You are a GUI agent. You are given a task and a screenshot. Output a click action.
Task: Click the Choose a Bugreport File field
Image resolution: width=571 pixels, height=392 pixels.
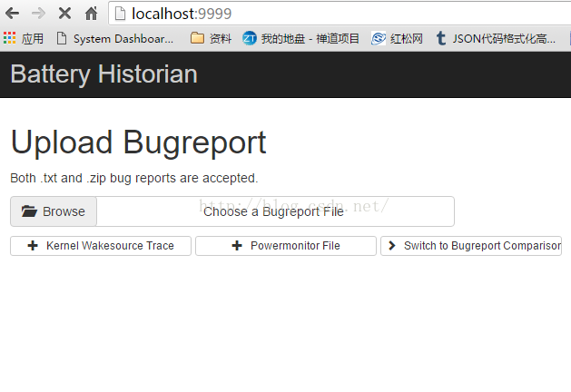pos(275,211)
